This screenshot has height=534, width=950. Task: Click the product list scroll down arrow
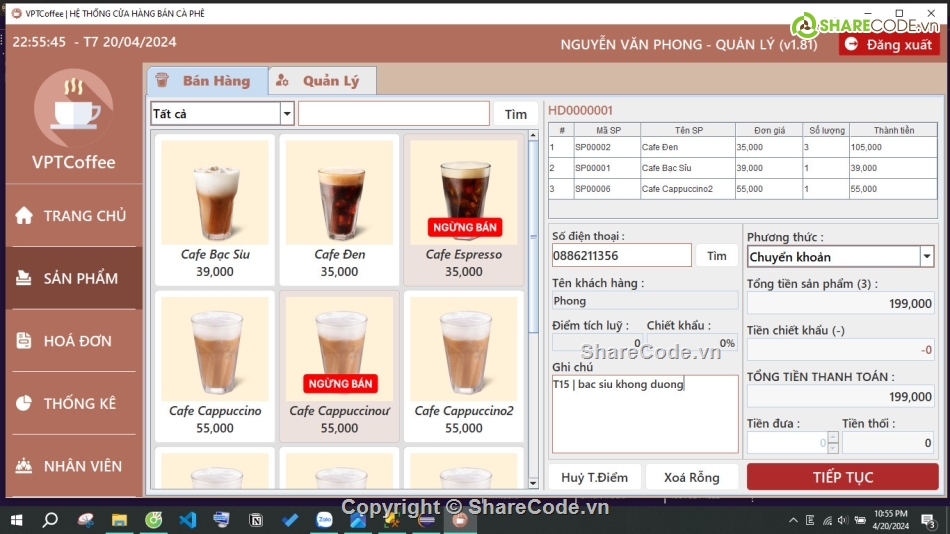pos(533,483)
